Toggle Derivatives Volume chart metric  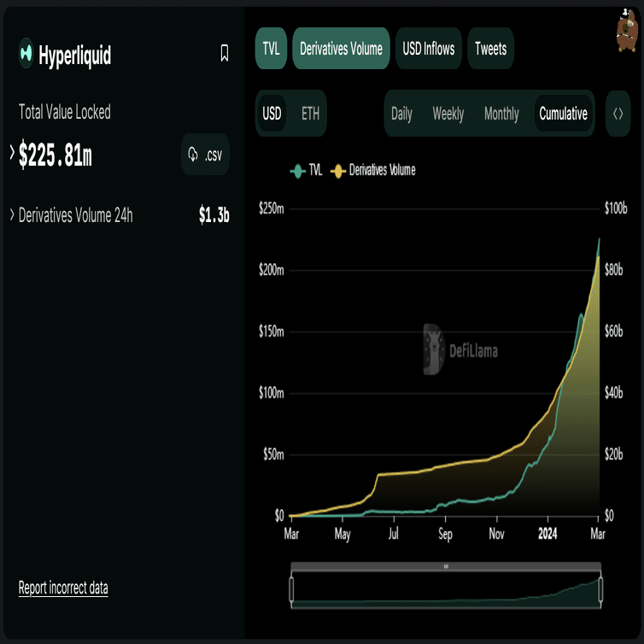(x=341, y=49)
